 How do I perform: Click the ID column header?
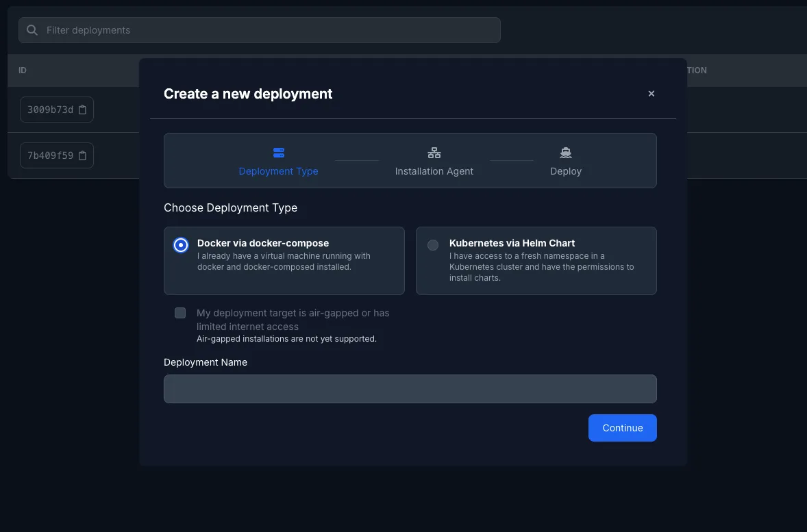[23, 71]
